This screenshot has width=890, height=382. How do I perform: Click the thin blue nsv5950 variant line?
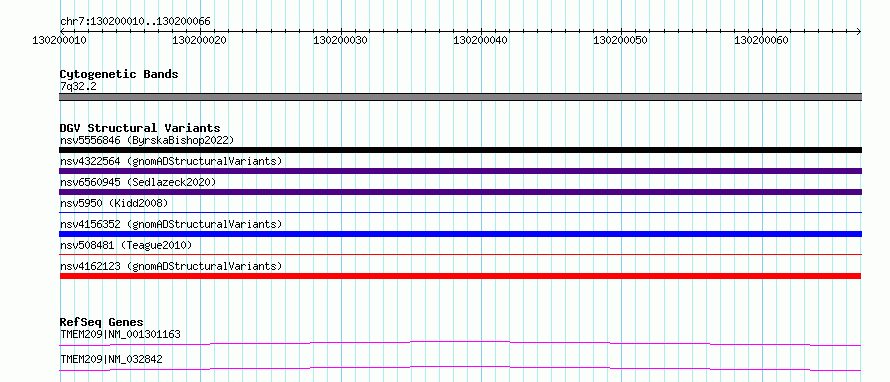click(460, 212)
